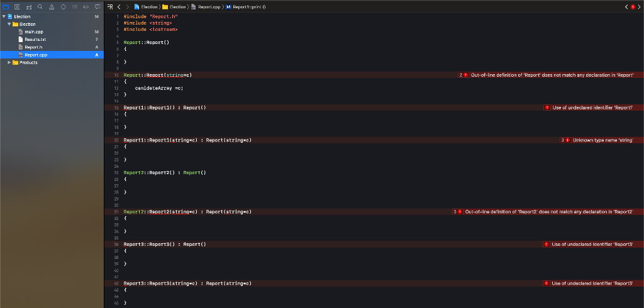Open the Symbol navigator
644x308 pixels.
(29, 6)
